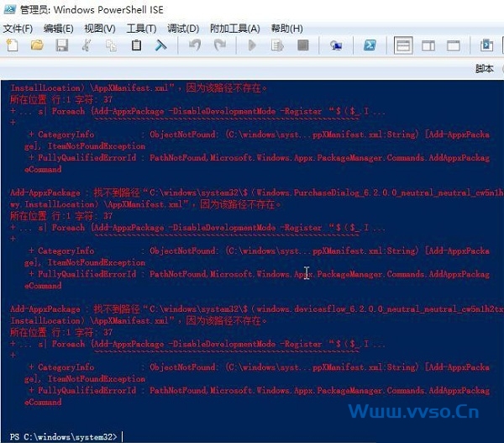This screenshot has width=504, height=443.
Task: Click the Clear console pane icon
Action: click(160, 45)
